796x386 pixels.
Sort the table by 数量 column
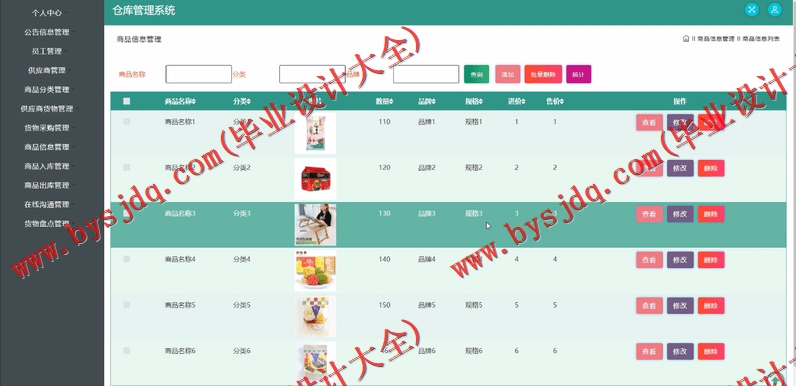click(x=384, y=102)
